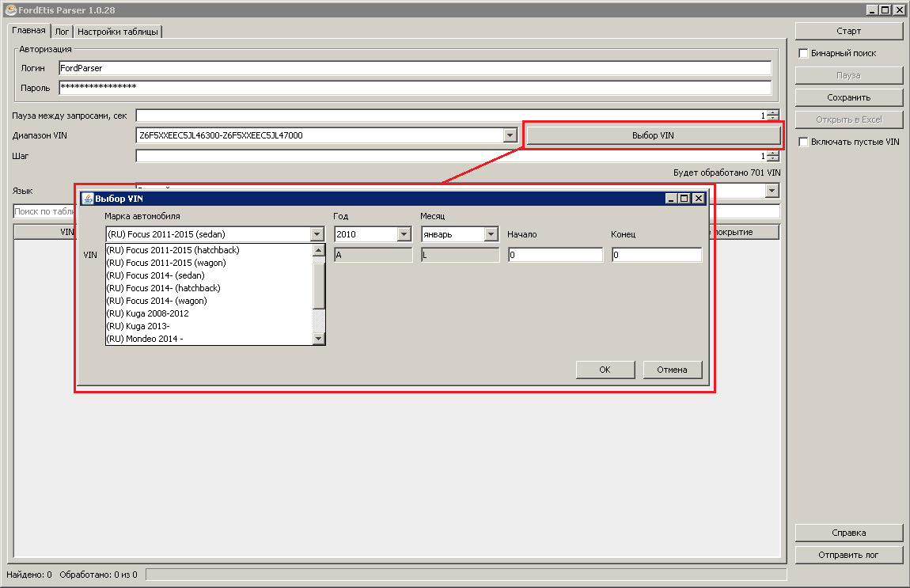
Task: Open the Диапазон VIN dropdown arrow
Action: (x=510, y=135)
